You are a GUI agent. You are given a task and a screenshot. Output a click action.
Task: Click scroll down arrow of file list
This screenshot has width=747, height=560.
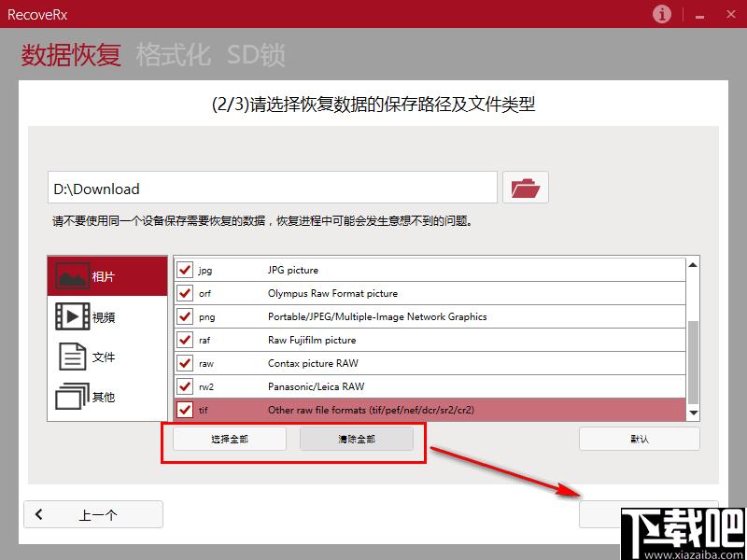693,413
